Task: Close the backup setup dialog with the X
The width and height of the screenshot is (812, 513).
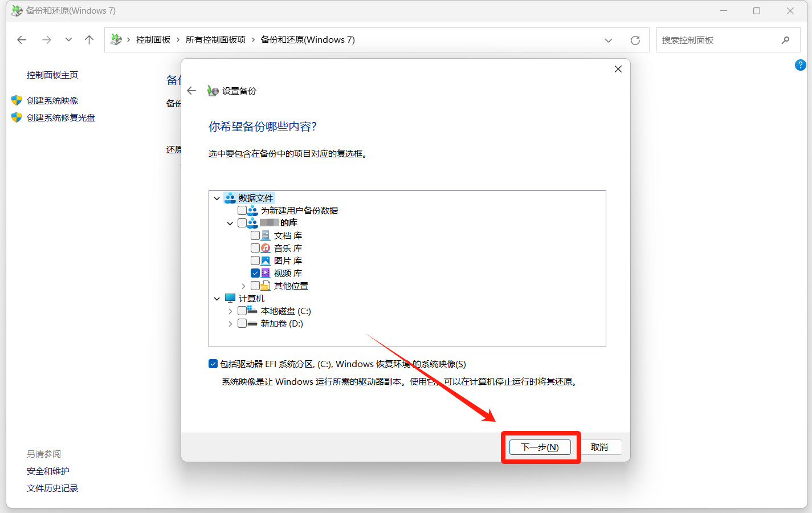Action: coord(618,69)
